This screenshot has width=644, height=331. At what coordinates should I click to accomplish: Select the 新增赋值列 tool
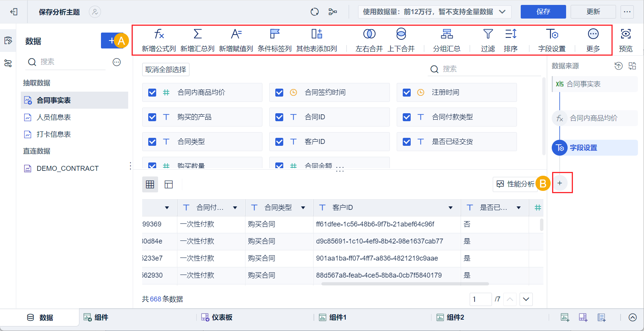[x=236, y=40]
